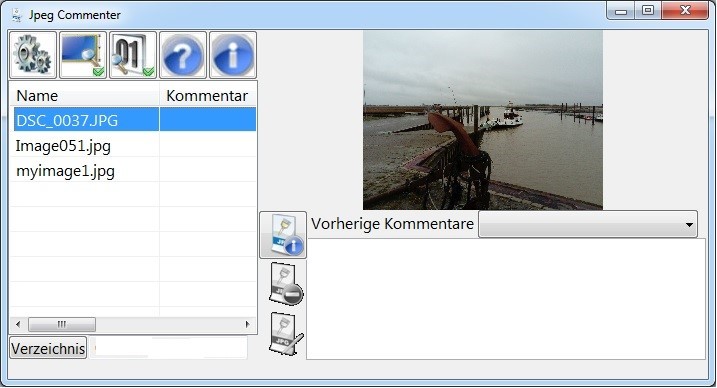Screen dimensions: 717x388
Task: Toggle the binary 01 view button
Action: [133, 55]
